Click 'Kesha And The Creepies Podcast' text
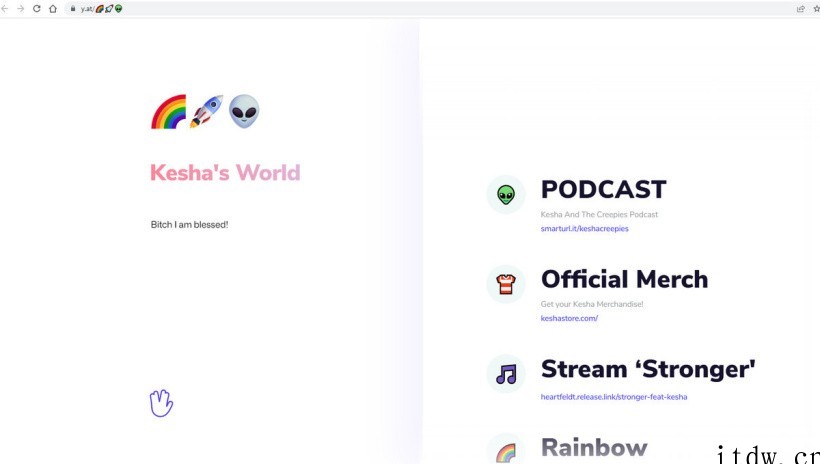 pyautogui.click(x=599, y=214)
